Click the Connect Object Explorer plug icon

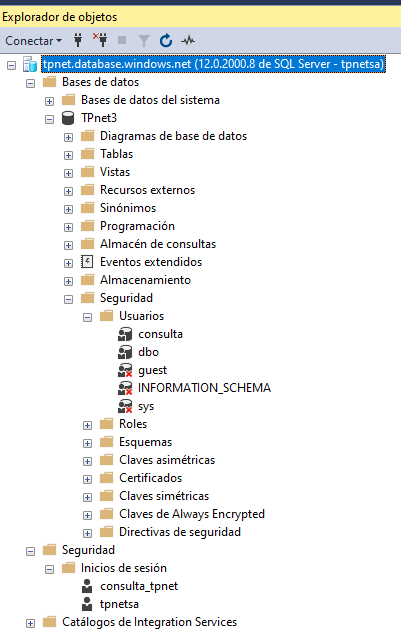78,40
